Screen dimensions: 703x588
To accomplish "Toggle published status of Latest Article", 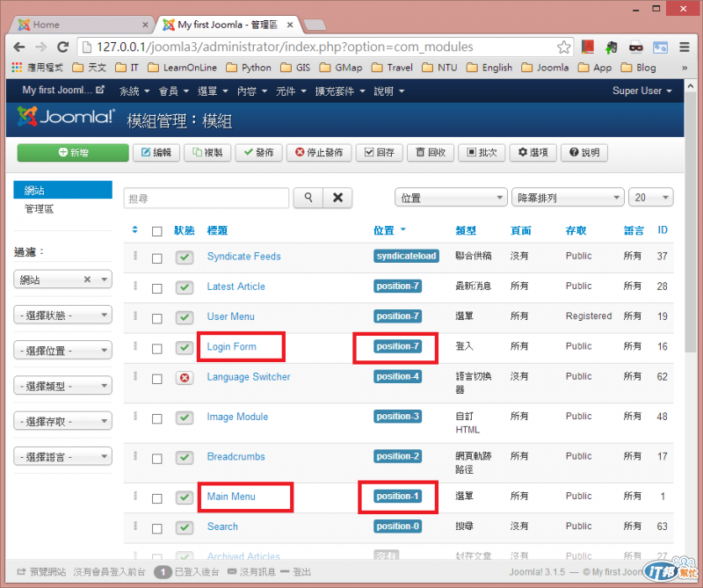I will [185, 287].
